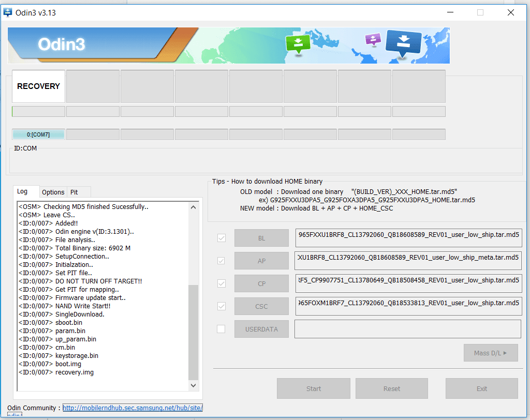The height and width of the screenshot is (420, 530).
Task: Click the 'recovery.img' log line
Action: point(56,372)
